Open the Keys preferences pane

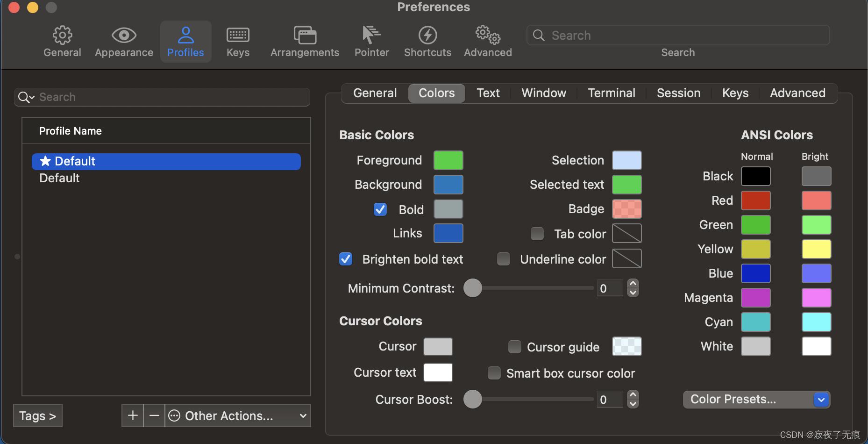[237, 41]
